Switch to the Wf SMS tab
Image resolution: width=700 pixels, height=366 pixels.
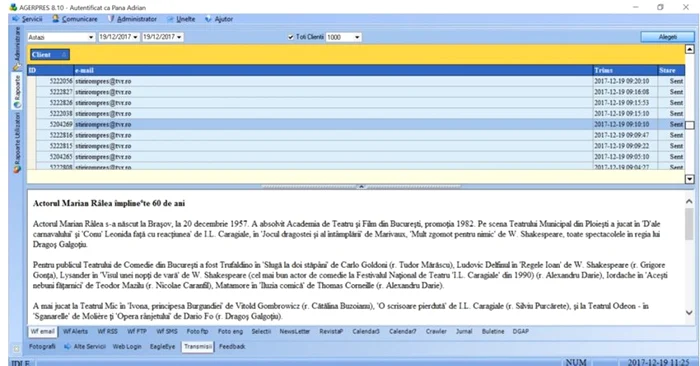pyautogui.click(x=167, y=332)
